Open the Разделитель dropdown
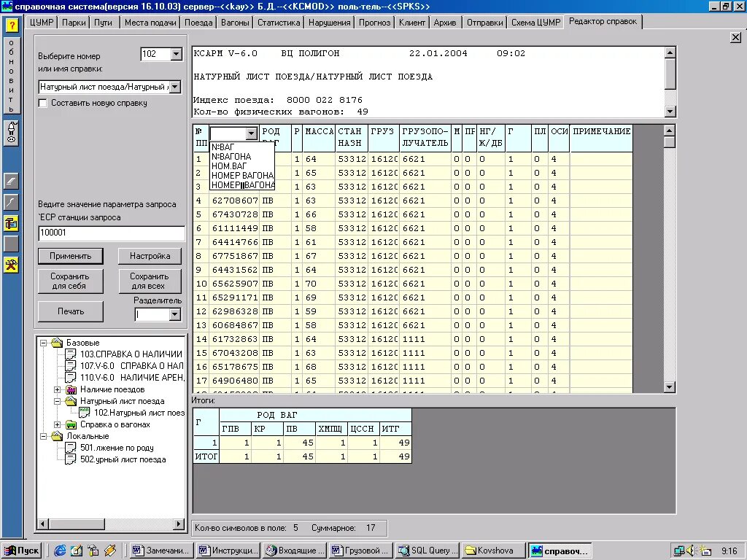The height and width of the screenshot is (560, 747). (175, 314)
